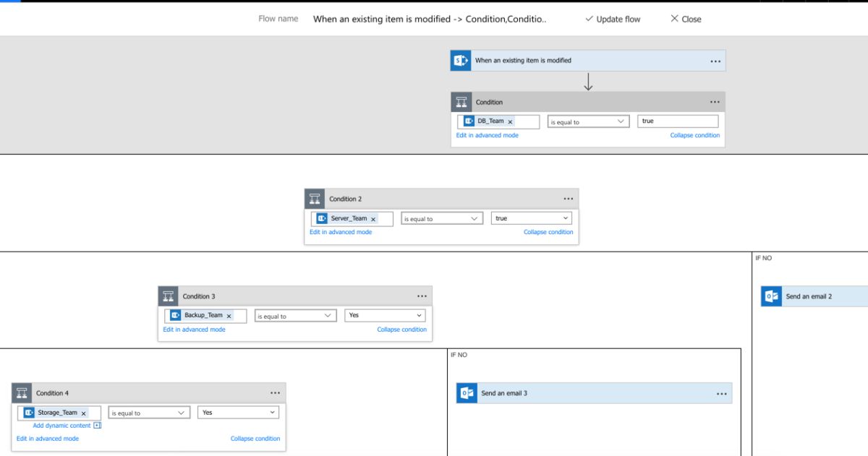Click the plus icon beside Add dynamic content
The image size is (868, 456).
tap(98, 426)
